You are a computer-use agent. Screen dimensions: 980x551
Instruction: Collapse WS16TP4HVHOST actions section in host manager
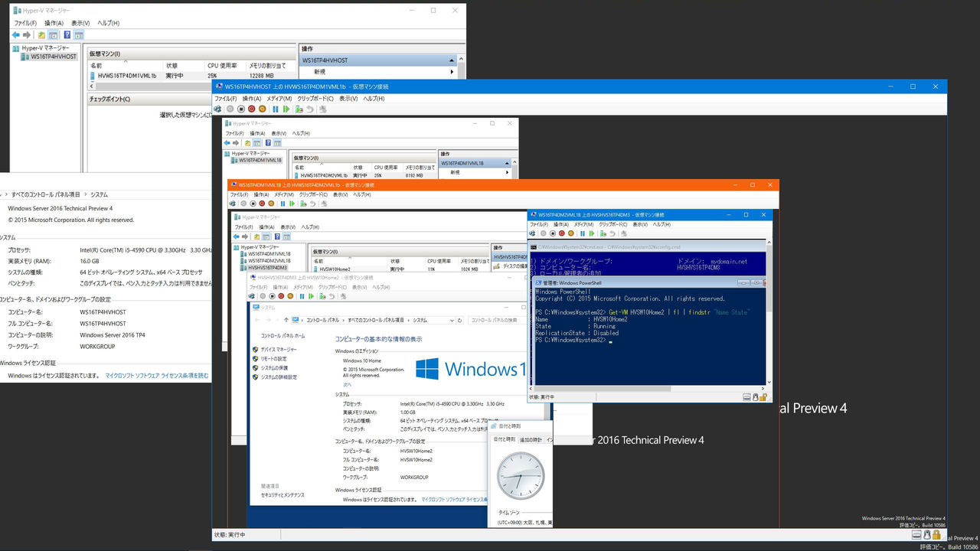coord(452,60)
